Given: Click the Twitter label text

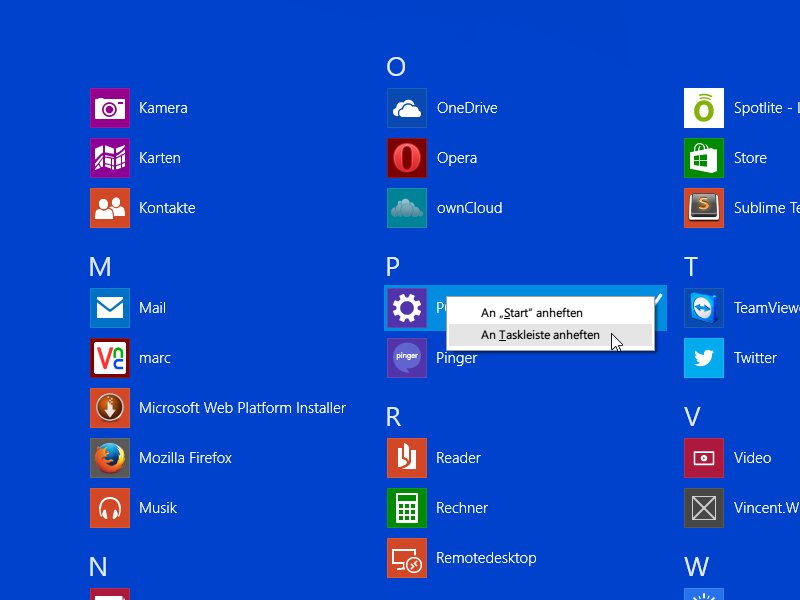Looking at the screenshot, I should [755, 358].
